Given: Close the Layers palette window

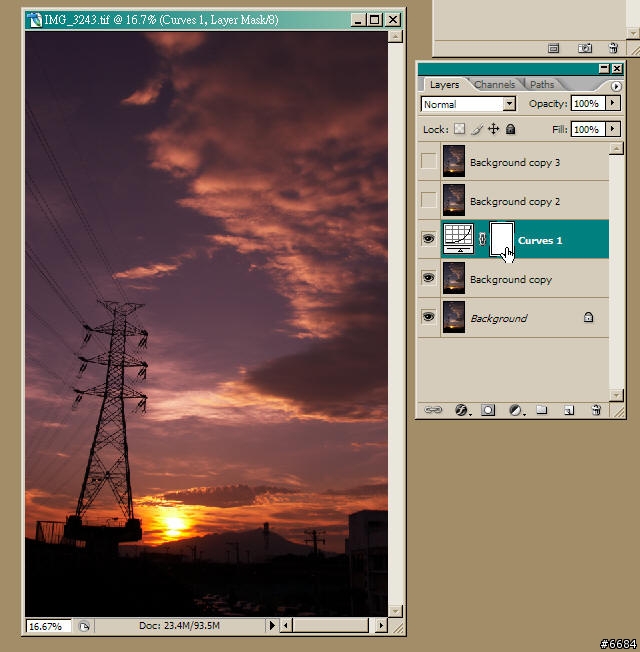Looking at the screenshot, I should pyautogui.click(x=617, y=69).
